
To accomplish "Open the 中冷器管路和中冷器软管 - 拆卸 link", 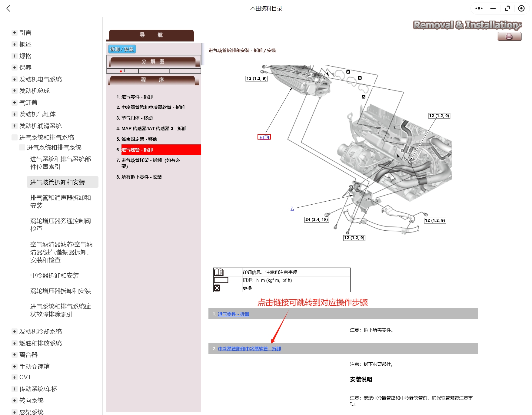I will 249,349.
